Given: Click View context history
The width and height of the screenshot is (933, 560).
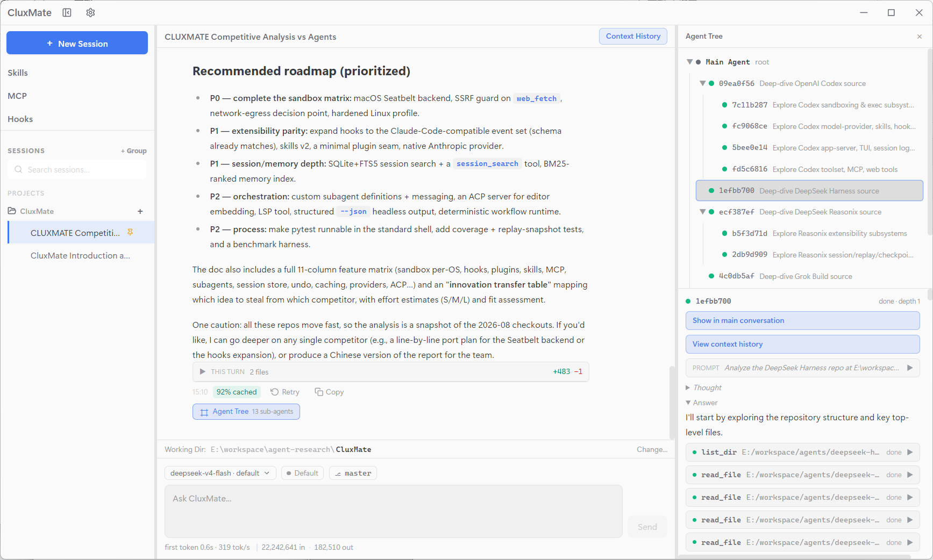Looking at the screenshot, I should coord(802,344).
